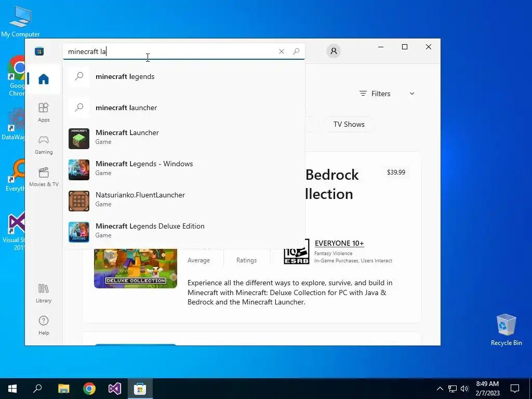This screenshot has width=532, height=399.
Task: Open the volume control tray icon
Action: [x=464, y=389]
